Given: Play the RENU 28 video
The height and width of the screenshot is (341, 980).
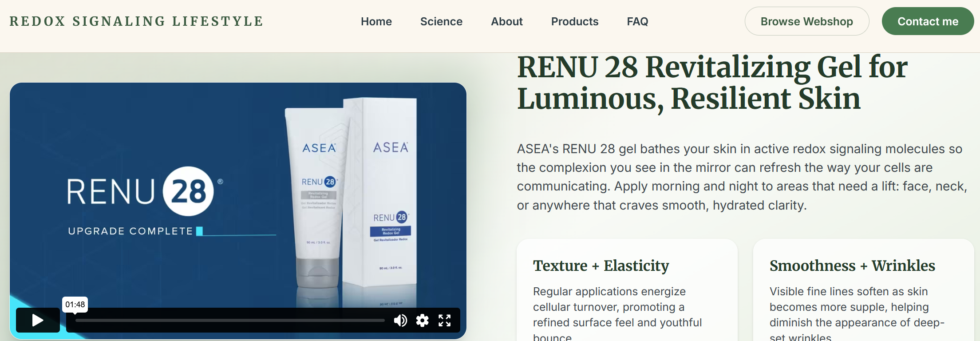Looking at the screenshot, I should point(38,320).
